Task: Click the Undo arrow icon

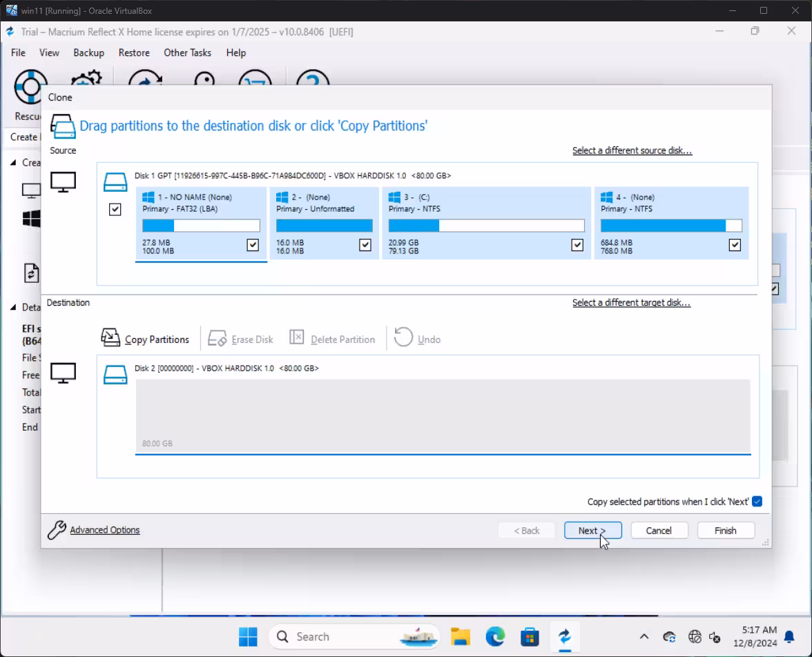Action: pos(403,337)
